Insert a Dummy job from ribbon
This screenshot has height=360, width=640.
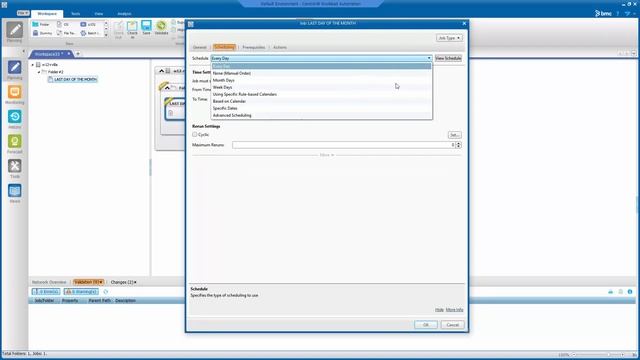42,33
